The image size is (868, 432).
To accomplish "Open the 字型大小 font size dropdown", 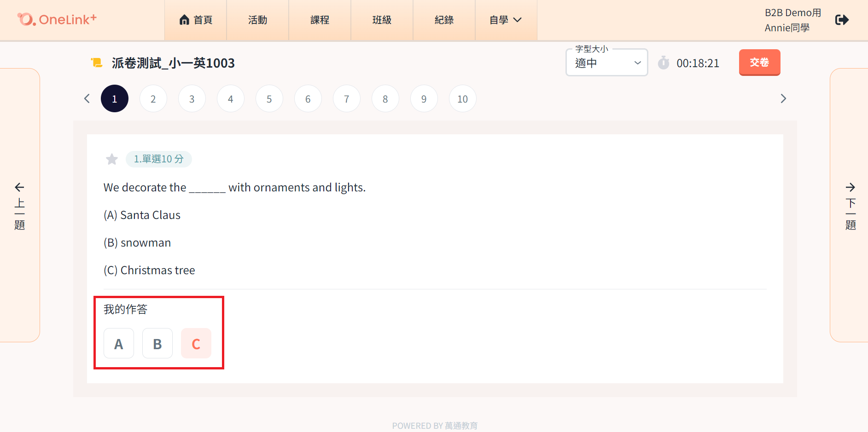I will tap(607, 63).
